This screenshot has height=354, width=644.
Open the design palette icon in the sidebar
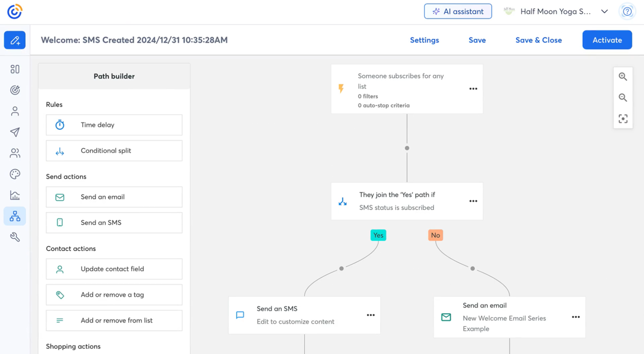(15, 174)
